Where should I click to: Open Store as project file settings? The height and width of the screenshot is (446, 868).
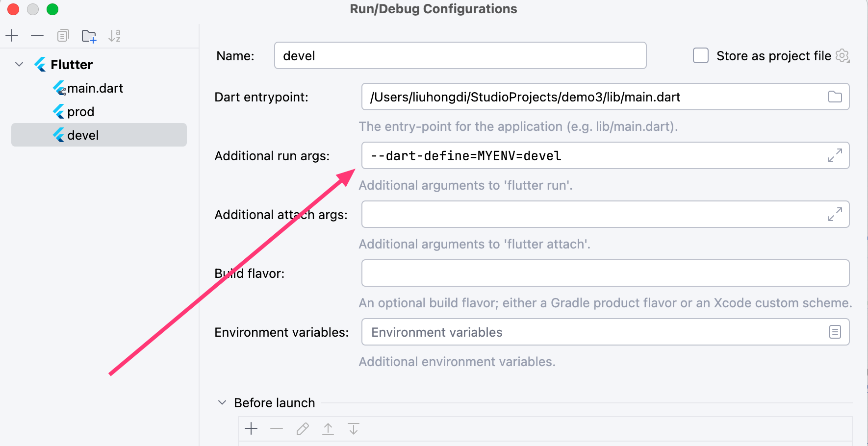coord(842,56)
